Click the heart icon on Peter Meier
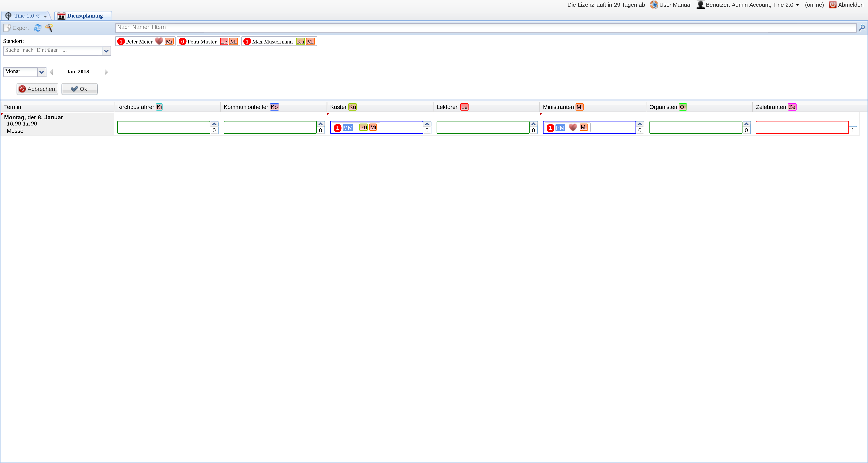The width and height of the screenshot is (868, 463). coord(159,41)
